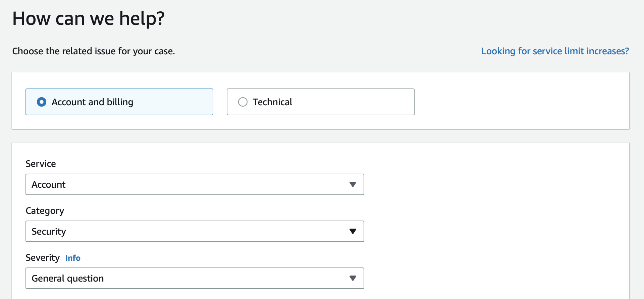
Task: Click the Looking for service limit increases link
Action: click(555, 51)
